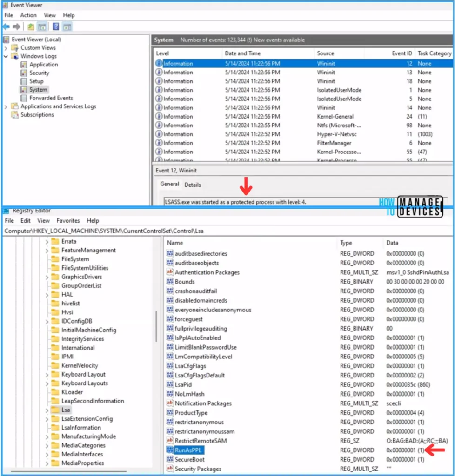
Task: Click the Bounds binary value icon
Action: pyautogui.click(x=170, y=281)
